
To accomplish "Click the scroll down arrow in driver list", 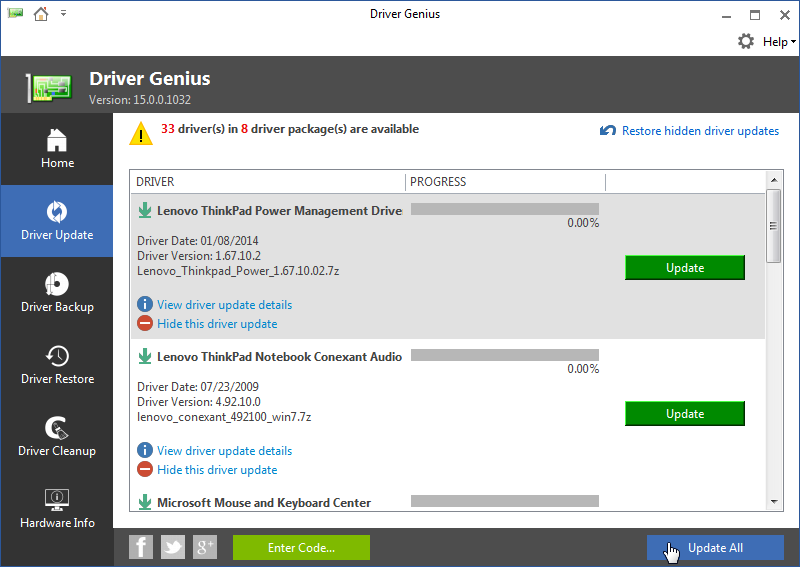I will pyautogui.click(x=773, y=502).
